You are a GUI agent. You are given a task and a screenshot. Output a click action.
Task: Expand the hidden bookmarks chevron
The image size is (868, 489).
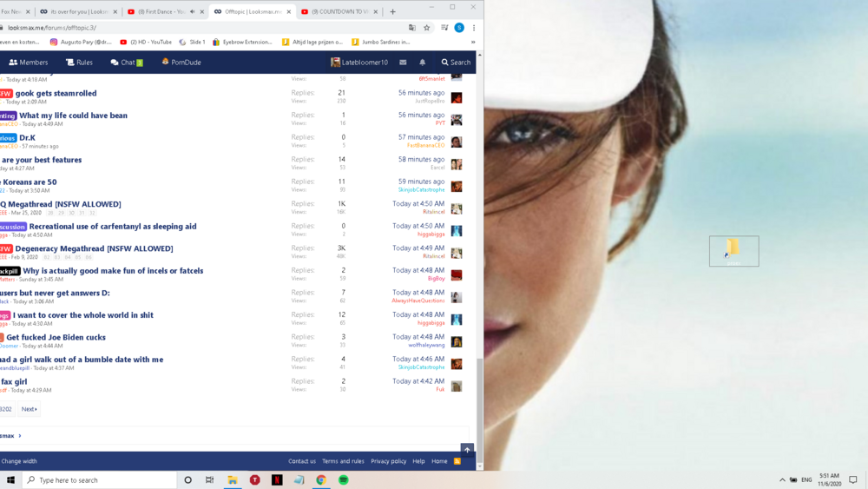pyautogui.click(x=473, y=42)
